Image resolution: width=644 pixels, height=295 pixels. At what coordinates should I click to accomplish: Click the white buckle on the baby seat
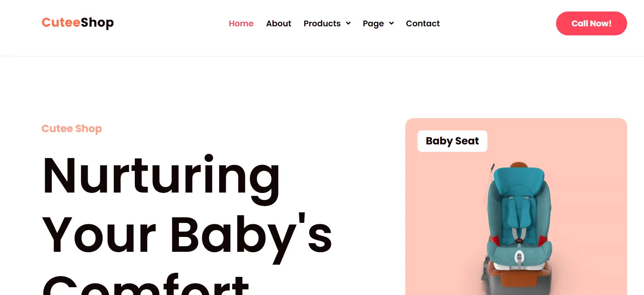(519, 258)
